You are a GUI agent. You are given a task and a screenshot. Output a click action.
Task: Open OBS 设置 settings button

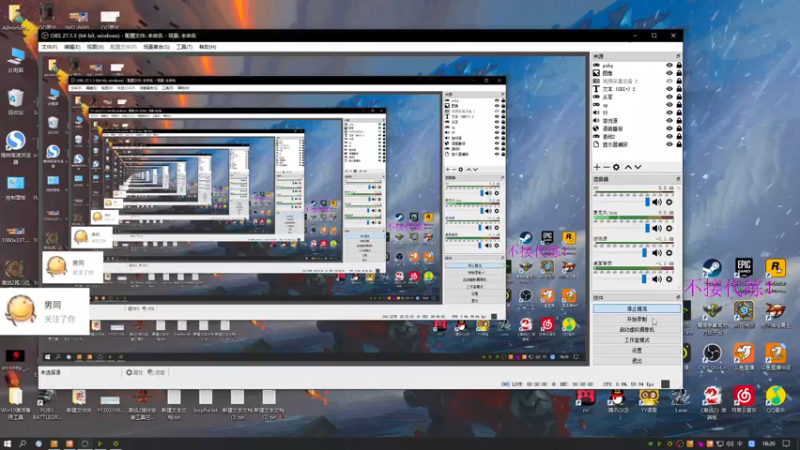637,351
